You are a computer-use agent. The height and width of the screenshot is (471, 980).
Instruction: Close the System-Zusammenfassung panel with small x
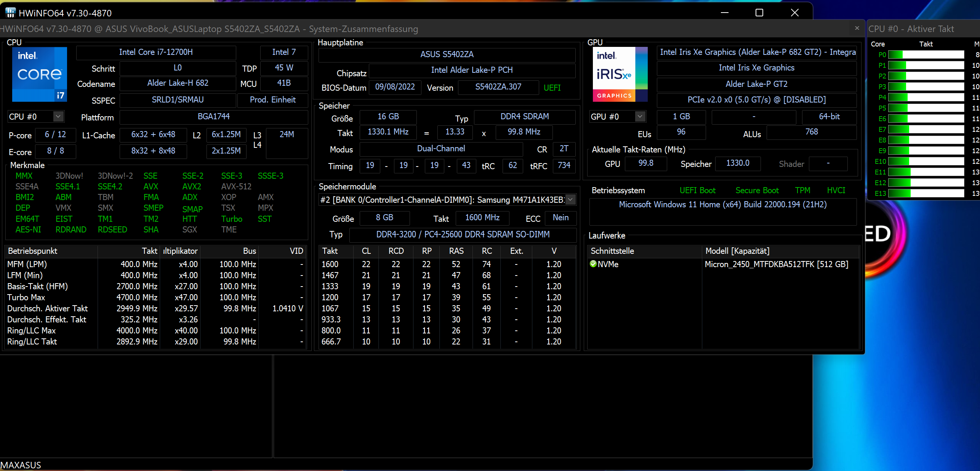(x=857, y=28)
